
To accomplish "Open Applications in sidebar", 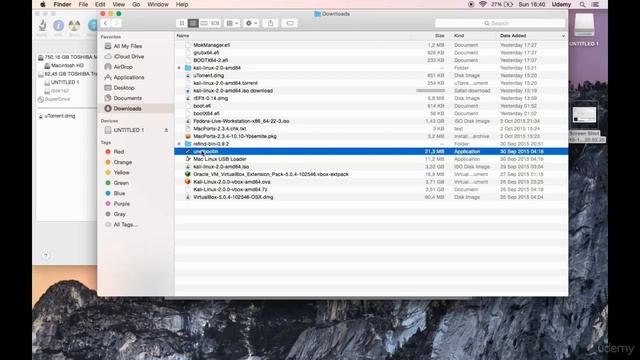I will coord(129,77).
